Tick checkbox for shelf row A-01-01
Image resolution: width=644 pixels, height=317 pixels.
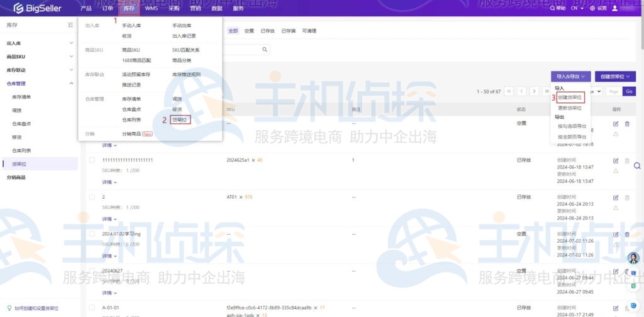(x=92, y=308)
